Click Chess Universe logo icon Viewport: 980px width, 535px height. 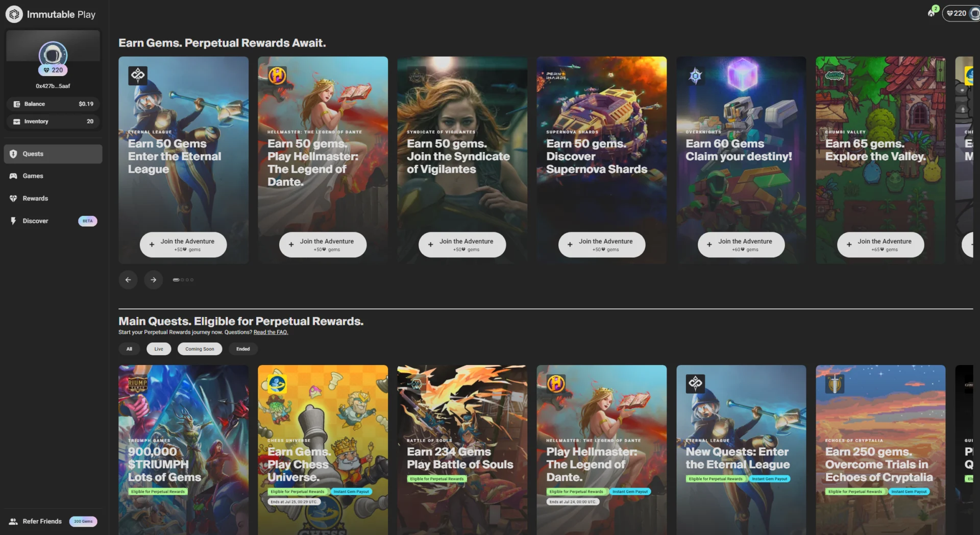(x=277, y=383)
